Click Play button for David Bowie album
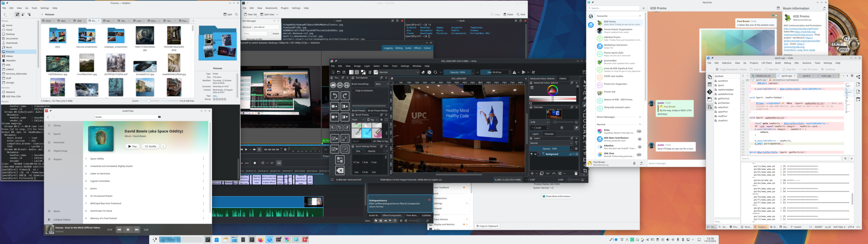 pos(132,146)
